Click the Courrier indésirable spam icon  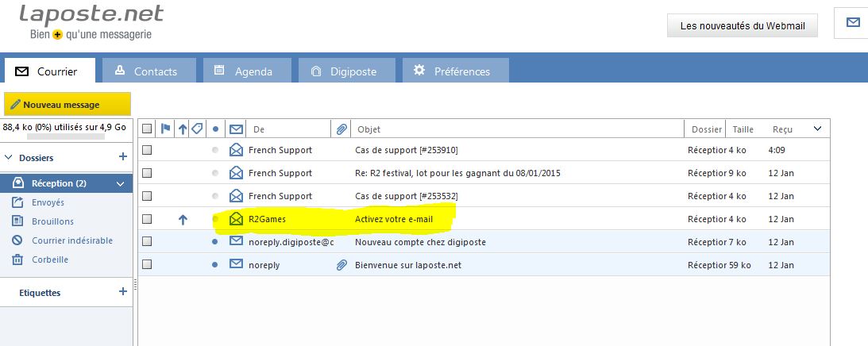17,240
